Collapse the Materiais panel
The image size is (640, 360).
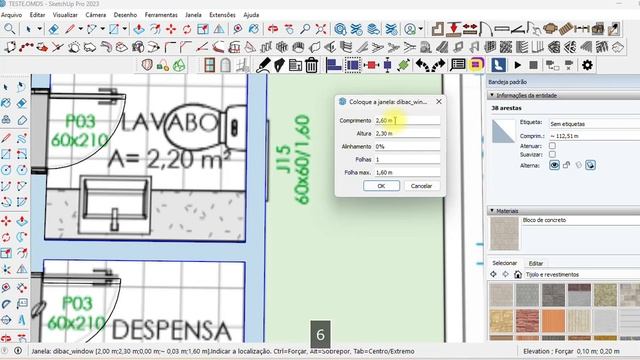point(492,211)
